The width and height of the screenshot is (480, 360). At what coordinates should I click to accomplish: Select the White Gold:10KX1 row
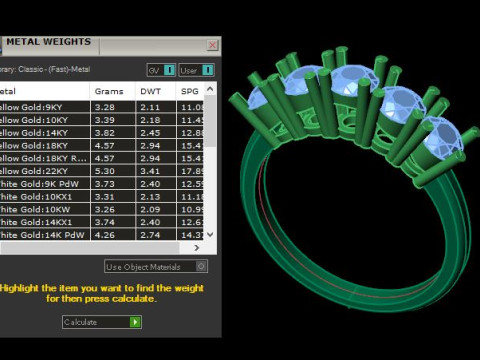(x=102, y=197)
